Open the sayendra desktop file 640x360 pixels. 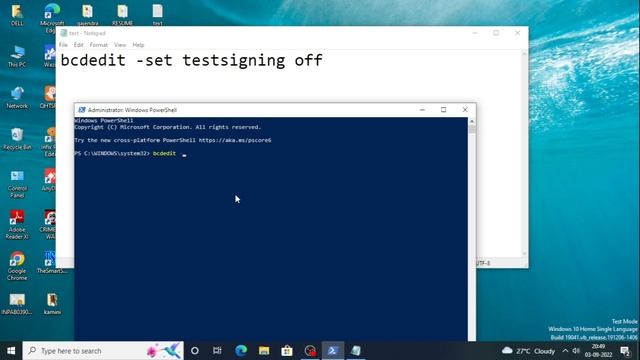(87, 15)
